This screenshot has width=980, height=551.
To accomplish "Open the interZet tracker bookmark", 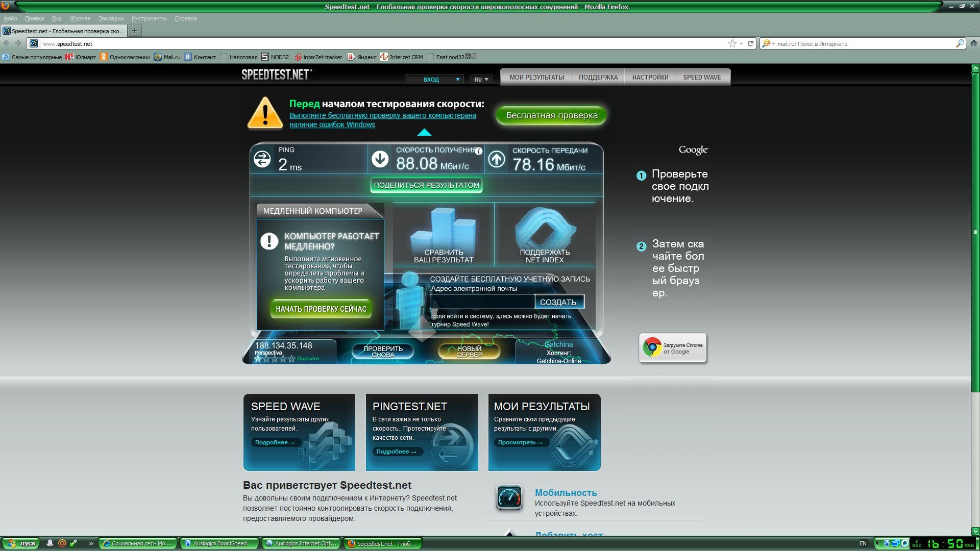I will (318, 57).
